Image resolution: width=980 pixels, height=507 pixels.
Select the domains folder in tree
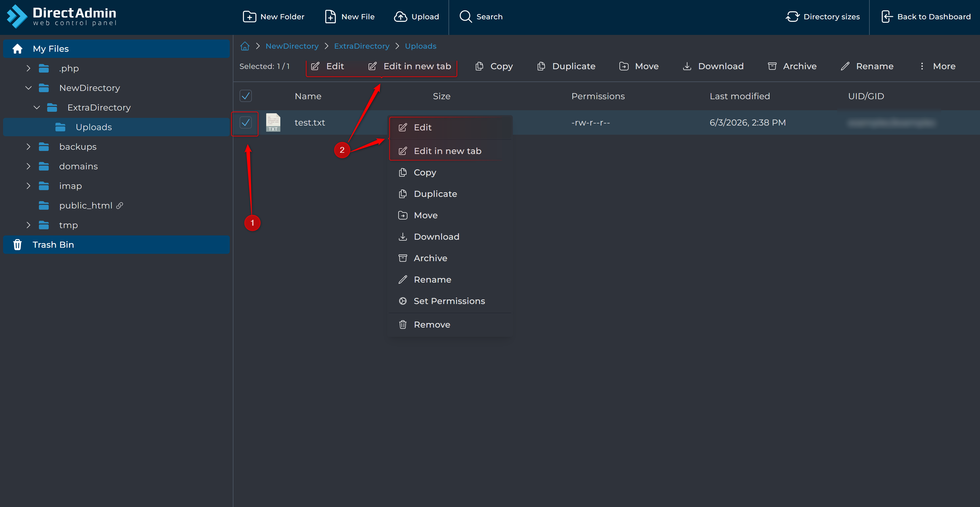[x=78, y=166]
